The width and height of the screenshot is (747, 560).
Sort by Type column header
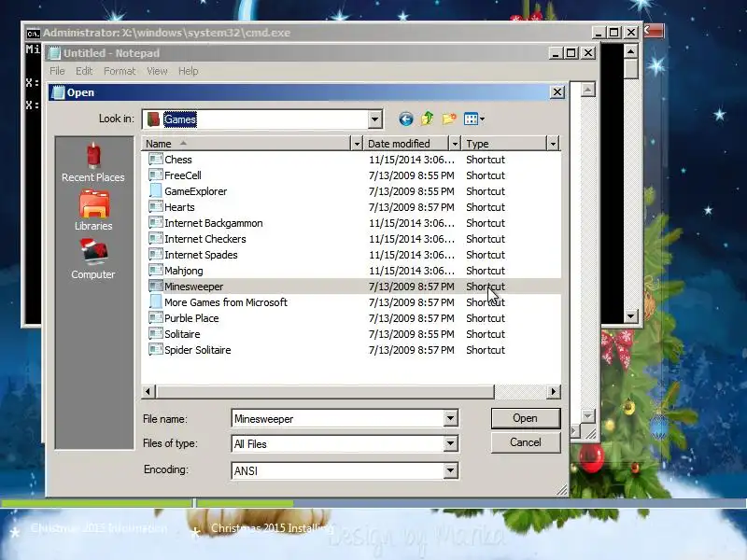pyautogui.click(x=504, y=144)
